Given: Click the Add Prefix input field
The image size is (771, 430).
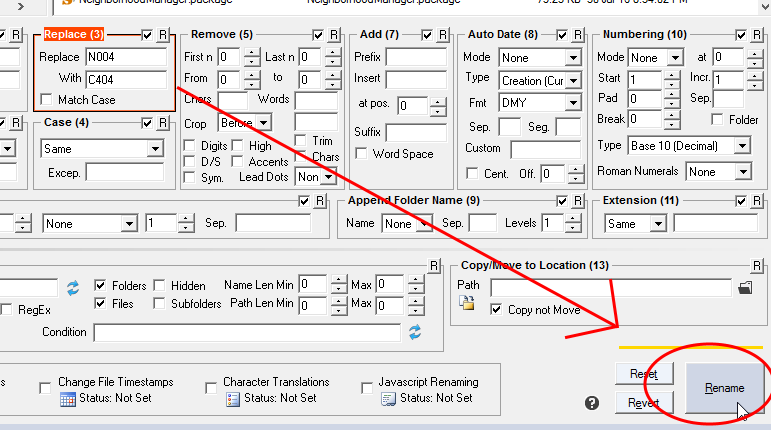Looking at the screenshot, I should tap(416, 57).
